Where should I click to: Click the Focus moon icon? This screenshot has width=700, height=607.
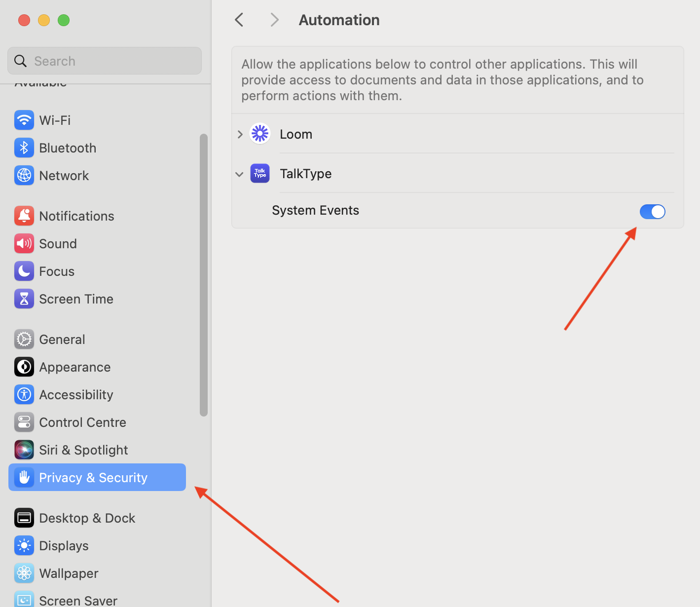tap(24, 271)
